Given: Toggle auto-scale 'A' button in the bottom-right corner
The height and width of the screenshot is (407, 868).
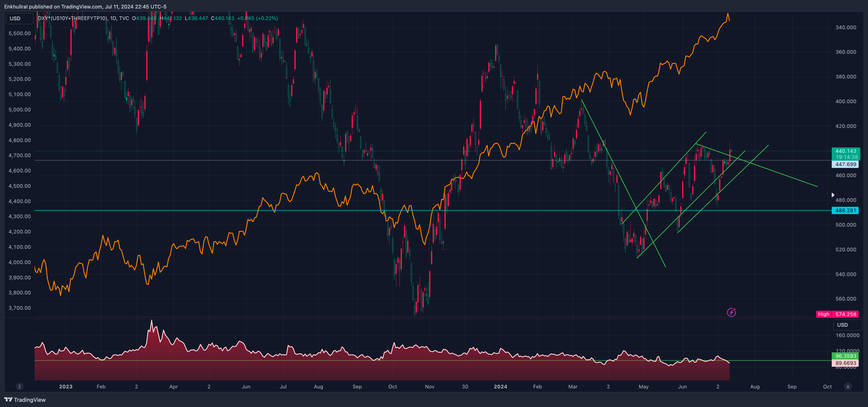Looking at the screenshot, I should coord(848,387).
